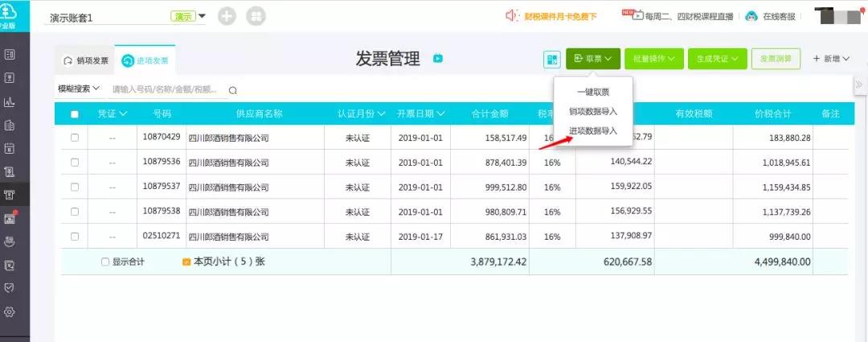Screen dimensions: 868x342
Task: Expand the side panel double-chevron
Action: tap(859, 84)
